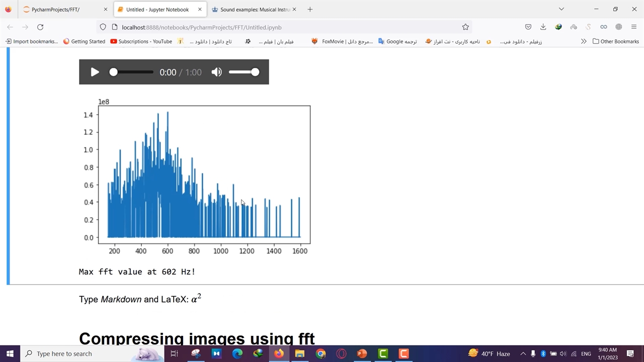Click the Compressing images using fft heading
This screenshot has height=362, width=644.
pos(197,338)
